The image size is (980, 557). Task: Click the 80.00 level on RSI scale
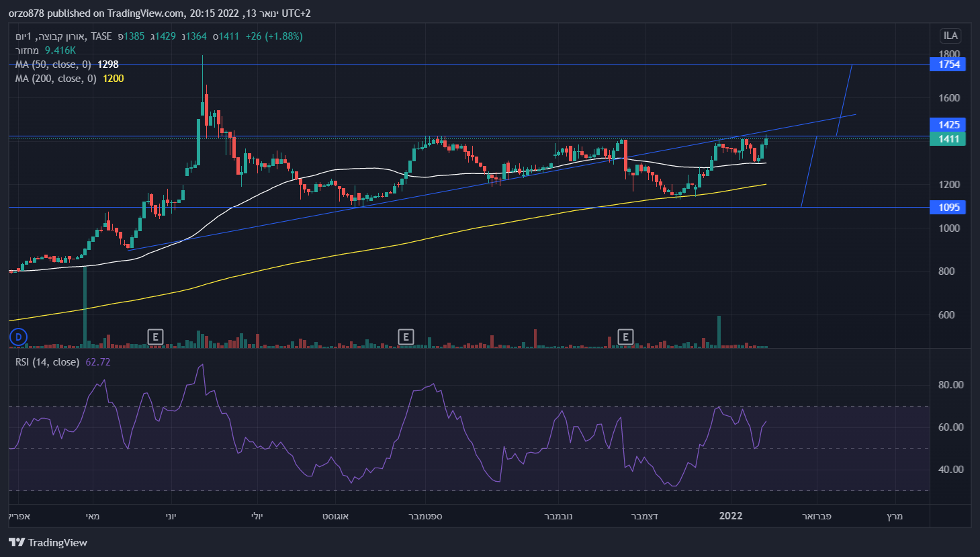point(950,385)
